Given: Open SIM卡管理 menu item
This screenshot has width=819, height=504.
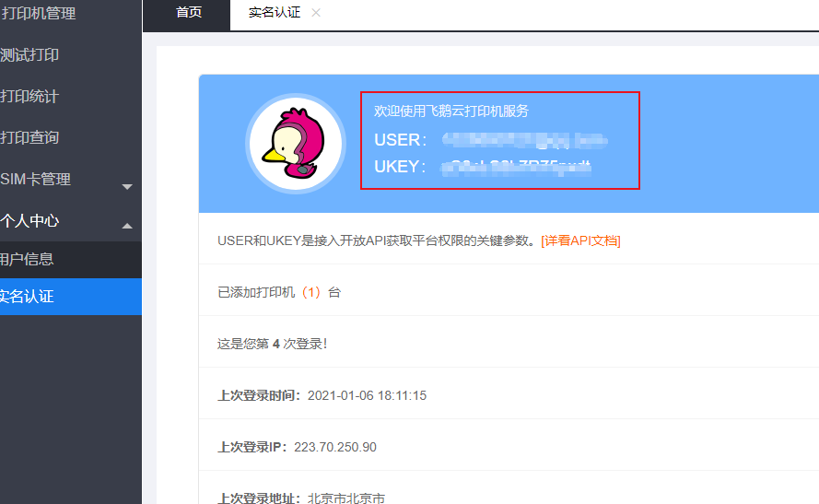Looking at the screenshot, I should (35, 179).
